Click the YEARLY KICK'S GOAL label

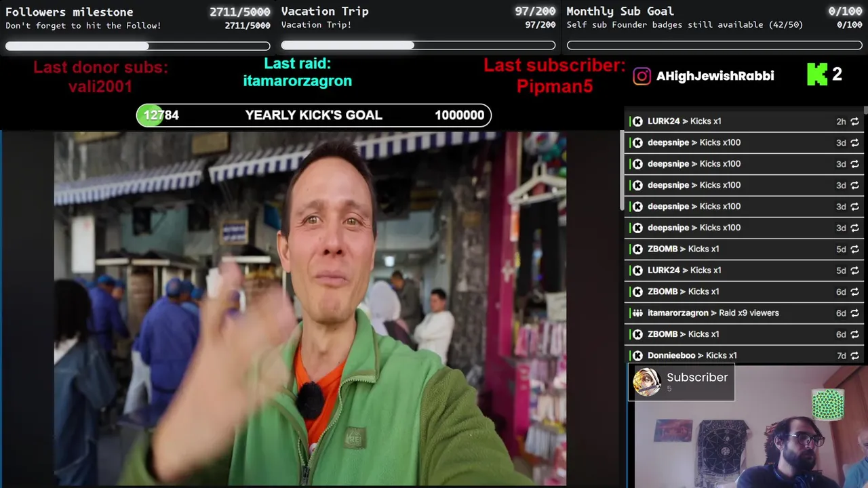click(313, 115)
